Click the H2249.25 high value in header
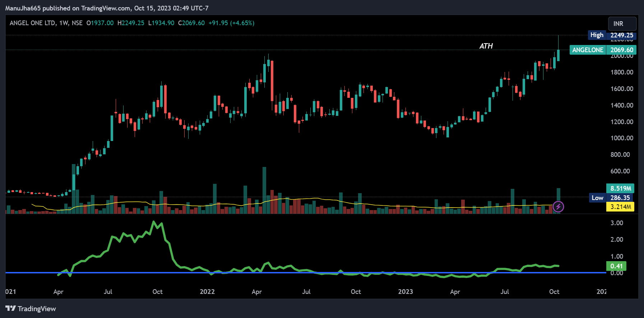 coord(131,23)
